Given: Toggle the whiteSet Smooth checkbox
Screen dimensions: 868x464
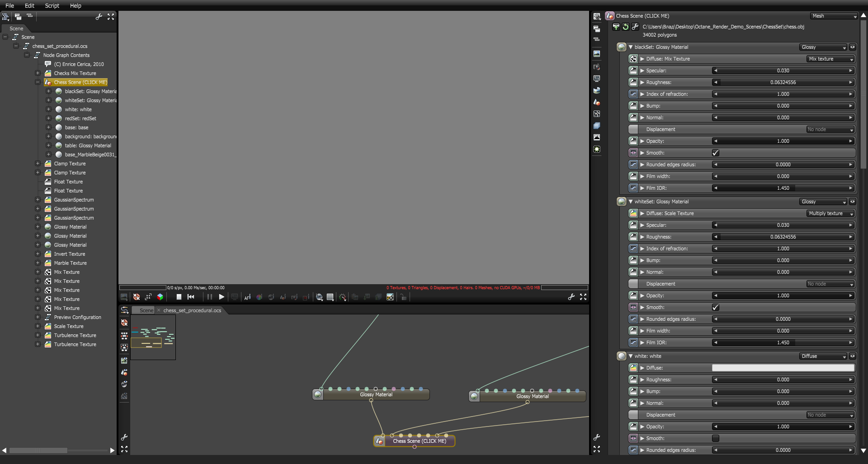Looking at the screenshot, I should [716, 307].
